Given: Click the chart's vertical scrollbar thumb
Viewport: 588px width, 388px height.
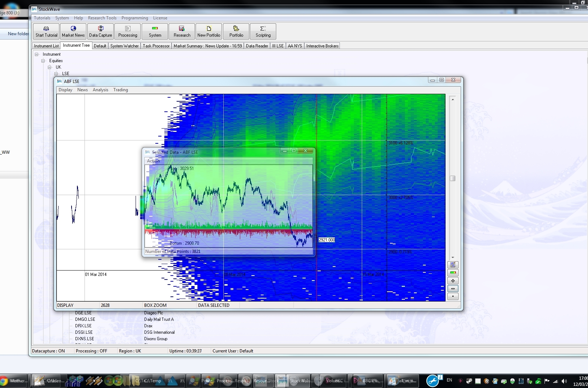Looking at the screenshot, I should (453, 178).
